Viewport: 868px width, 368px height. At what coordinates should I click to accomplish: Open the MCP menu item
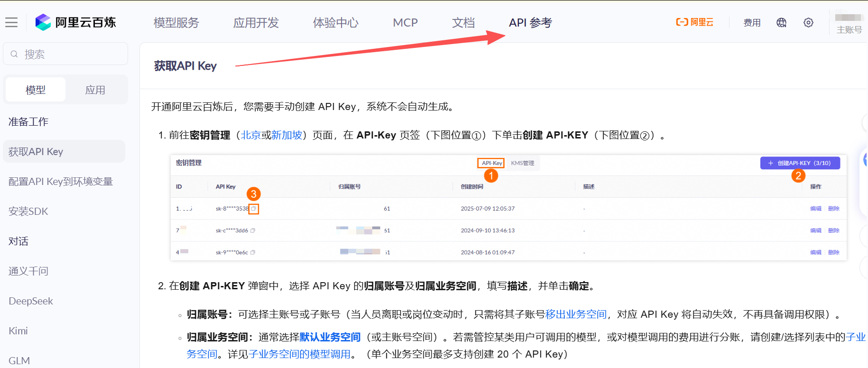(406, 23)
